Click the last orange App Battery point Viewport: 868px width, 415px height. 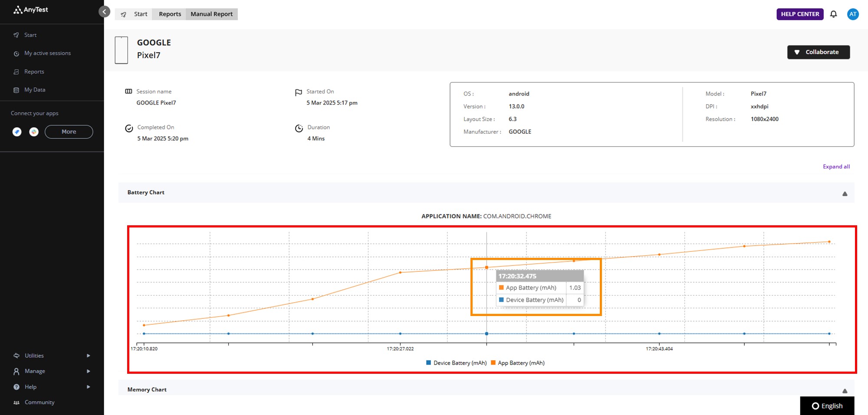click(829, 242)
